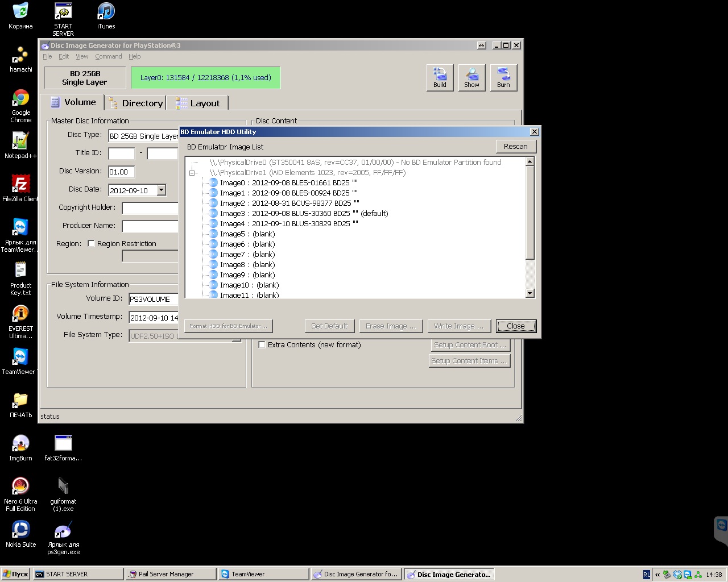Open the Disc Type combo box
The width and height of the screenshot is (728, 582).
[x=143, y=136]
